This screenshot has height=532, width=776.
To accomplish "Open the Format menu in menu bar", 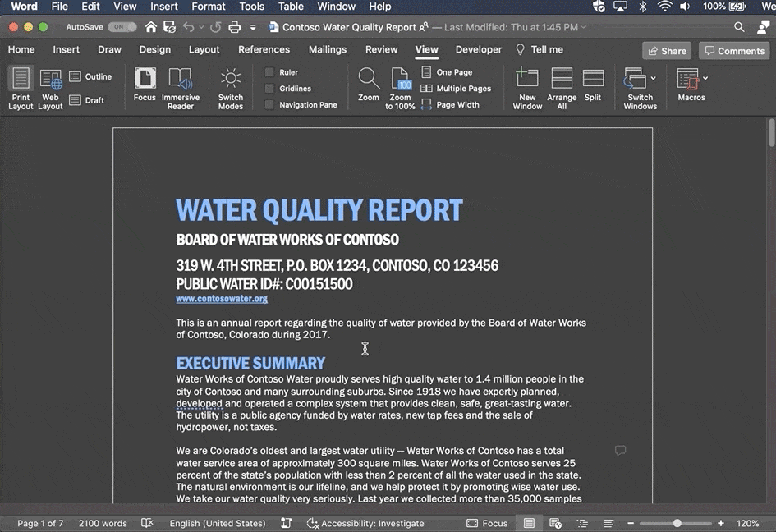I will pyautogui.click(x=209, y=7).
